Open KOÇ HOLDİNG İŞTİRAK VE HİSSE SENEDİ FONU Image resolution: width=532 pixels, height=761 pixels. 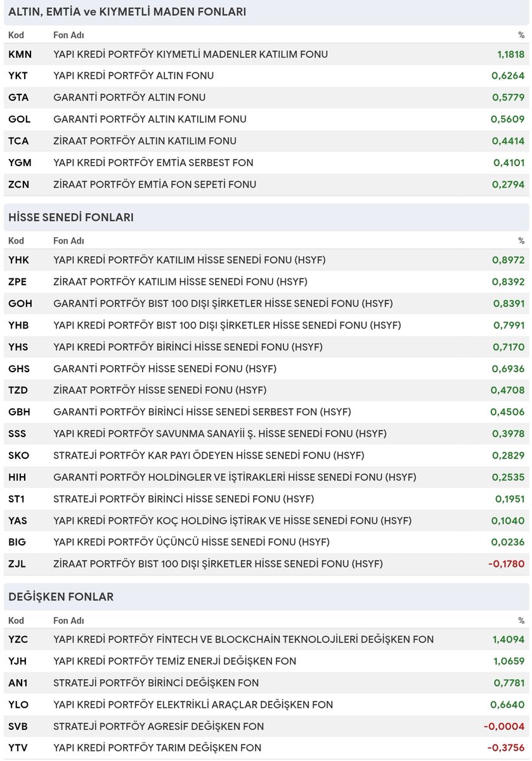233,521
